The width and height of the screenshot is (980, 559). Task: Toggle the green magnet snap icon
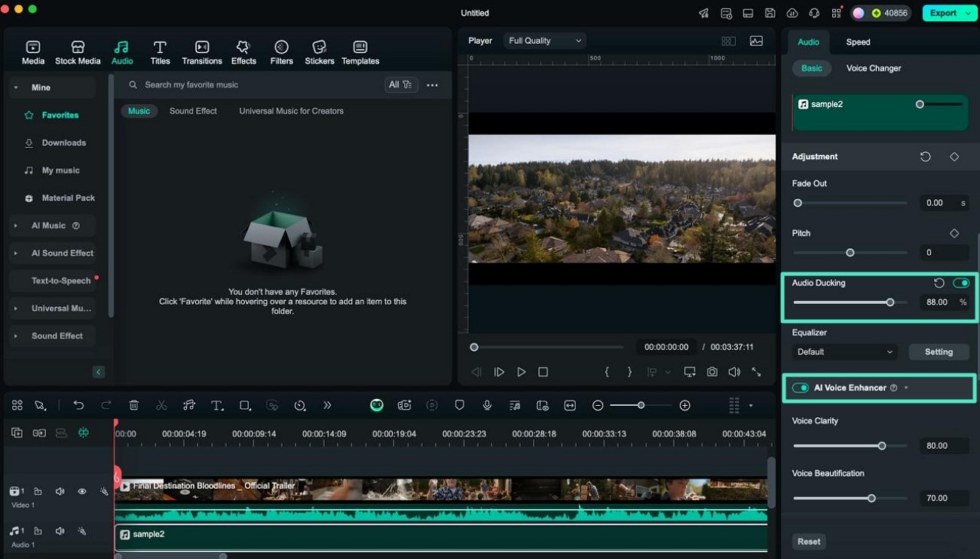[83, 433]
